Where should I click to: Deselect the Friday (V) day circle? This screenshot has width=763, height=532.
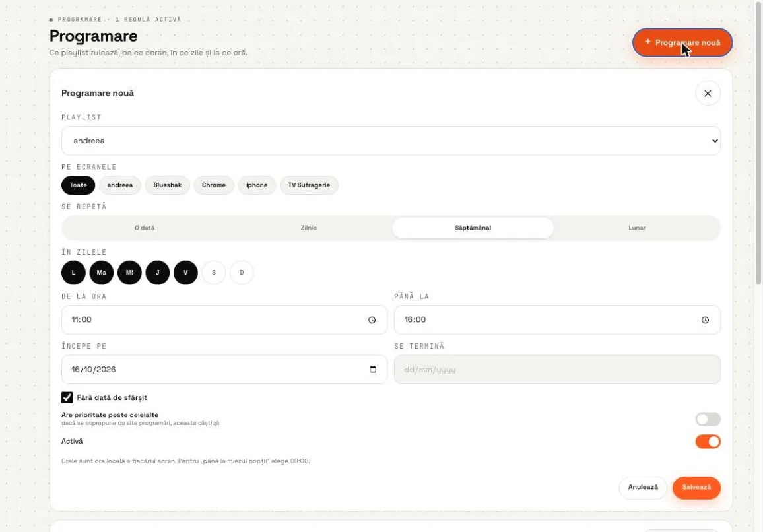[185, 273]
